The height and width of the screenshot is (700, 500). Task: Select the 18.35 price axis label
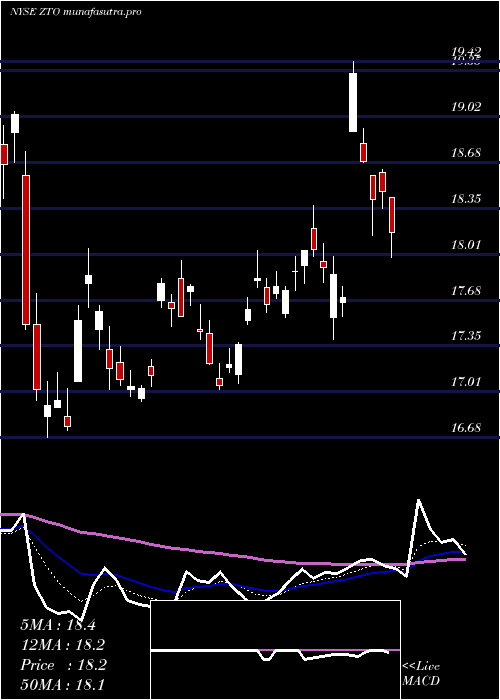[x=466, y=199]
